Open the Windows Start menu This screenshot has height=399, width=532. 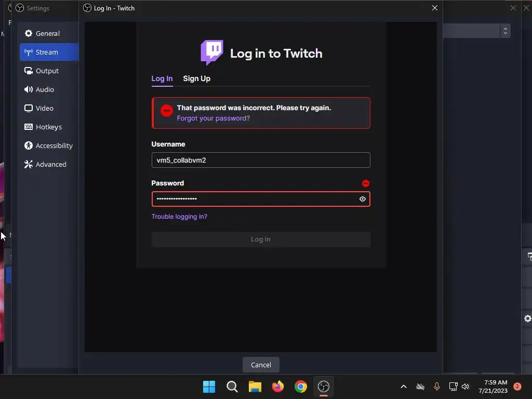tap(209, 387)
